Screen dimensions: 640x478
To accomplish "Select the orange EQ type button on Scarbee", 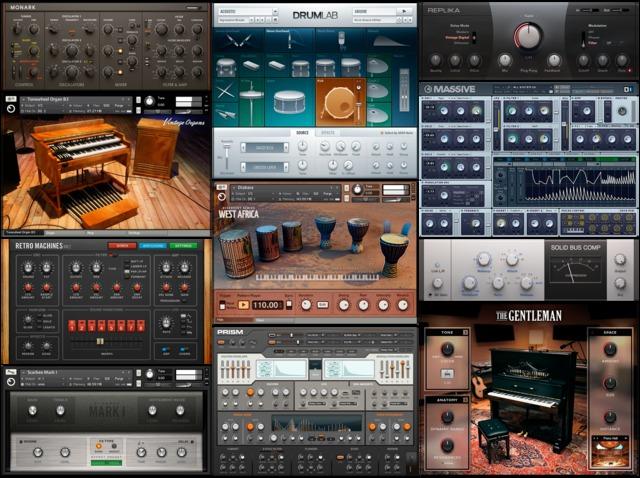I will tap(98, 447).
